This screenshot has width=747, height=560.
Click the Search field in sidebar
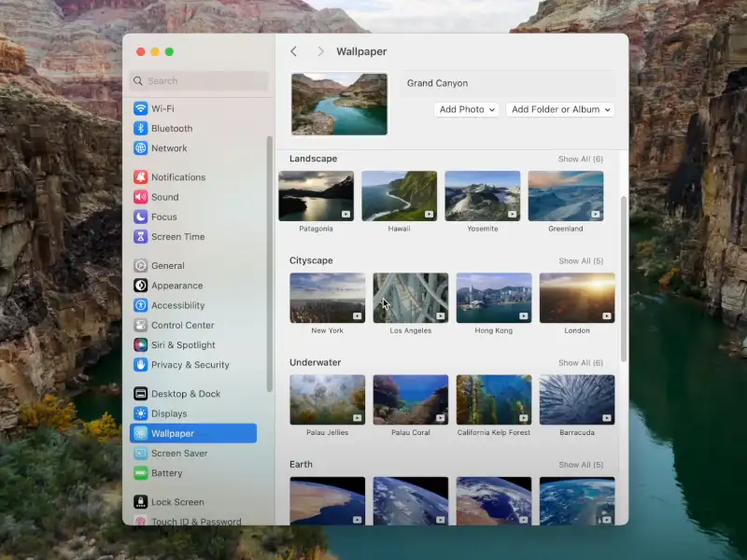tap(199, 81)
